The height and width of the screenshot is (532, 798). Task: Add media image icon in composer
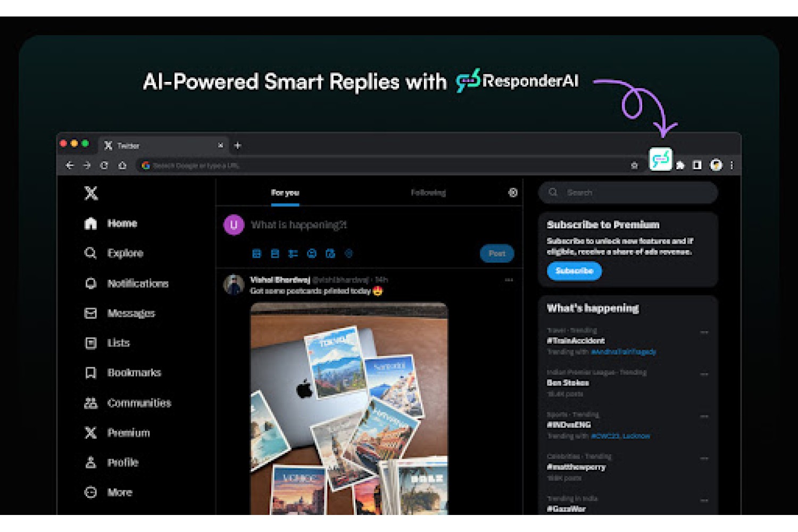coord(256,254)
